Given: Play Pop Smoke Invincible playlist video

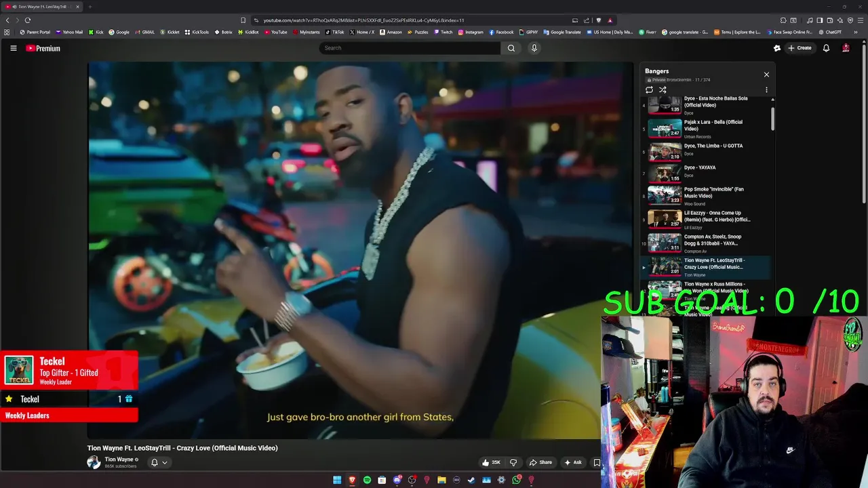Looking at the screenshot, I should point(705,195).
